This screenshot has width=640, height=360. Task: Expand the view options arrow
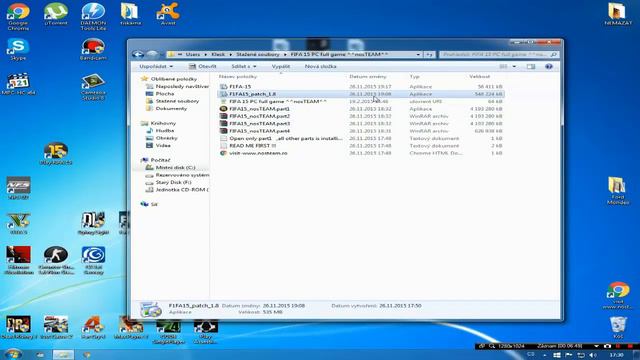514,66
